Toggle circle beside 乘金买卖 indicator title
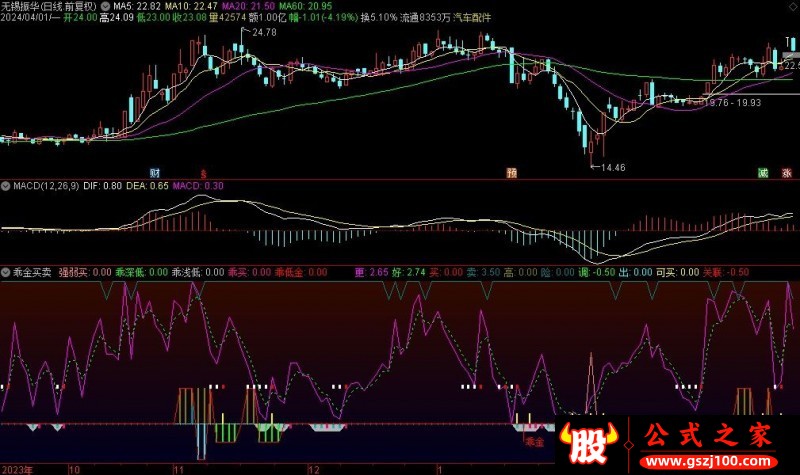800x475 pixels. [5, 271]
